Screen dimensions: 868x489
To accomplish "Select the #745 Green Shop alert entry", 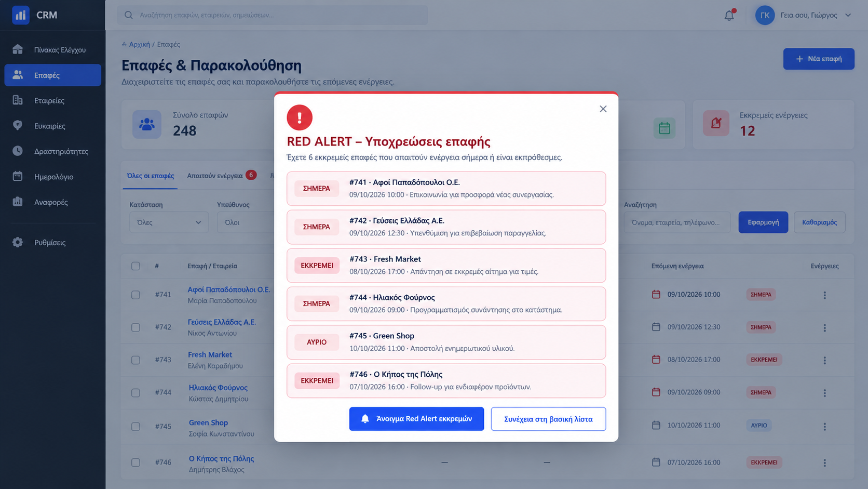I will coord(446,342).
